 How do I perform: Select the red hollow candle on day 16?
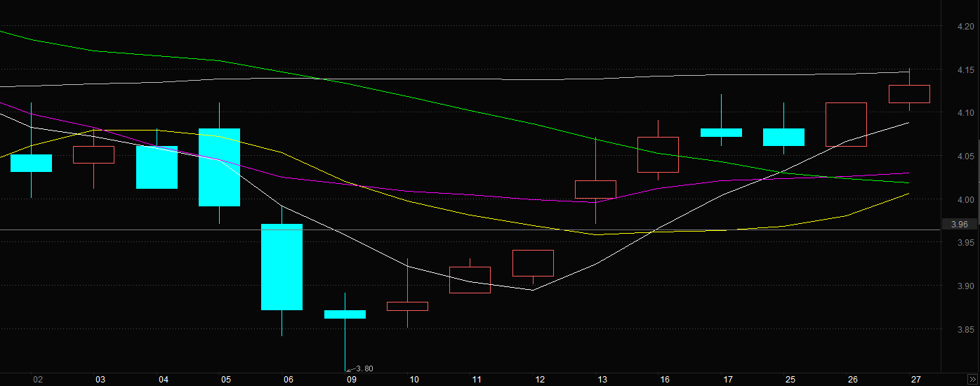pos(658,154)
